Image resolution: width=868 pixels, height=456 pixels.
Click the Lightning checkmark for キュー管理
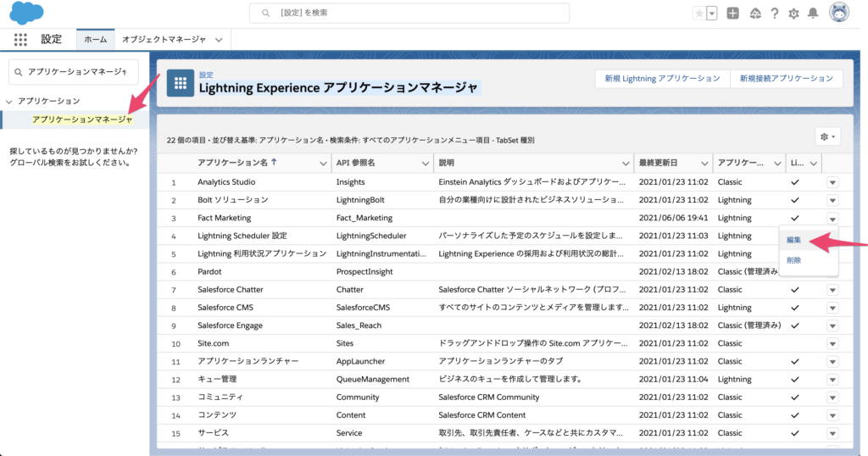click(x=795, y=379)
